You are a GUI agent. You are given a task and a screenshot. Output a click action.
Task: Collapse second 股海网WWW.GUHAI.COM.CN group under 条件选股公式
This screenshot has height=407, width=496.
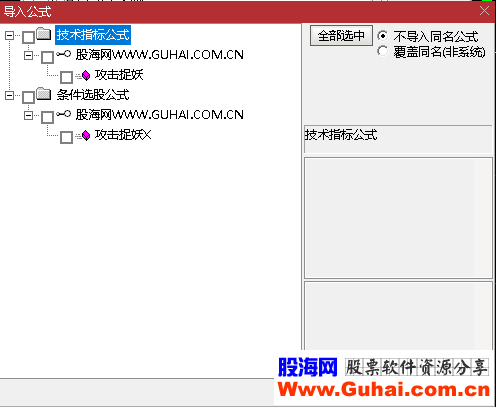(x=29, y=116)
